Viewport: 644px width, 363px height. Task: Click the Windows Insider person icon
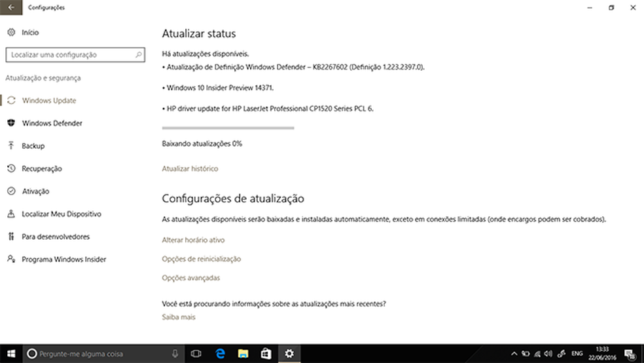click(11, 259)
